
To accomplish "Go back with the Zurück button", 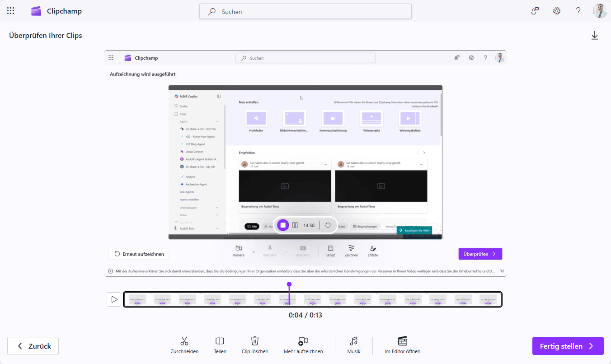I will point(33,346).
